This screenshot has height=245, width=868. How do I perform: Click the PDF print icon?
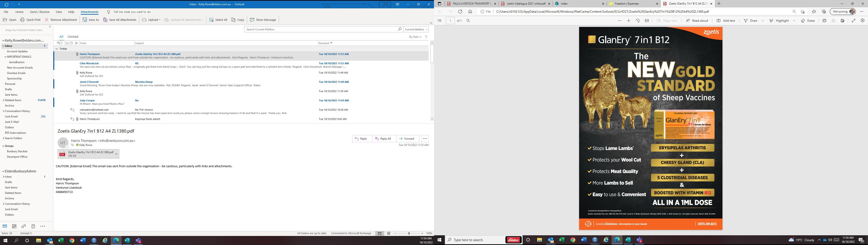824,21
